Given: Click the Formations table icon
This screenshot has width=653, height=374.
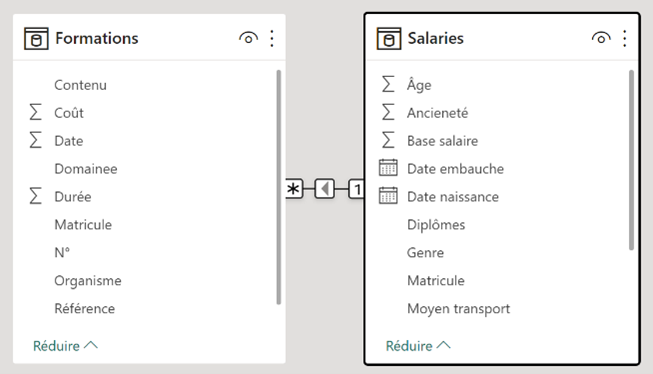Looking at the screenshot, I should pos(36,38).
